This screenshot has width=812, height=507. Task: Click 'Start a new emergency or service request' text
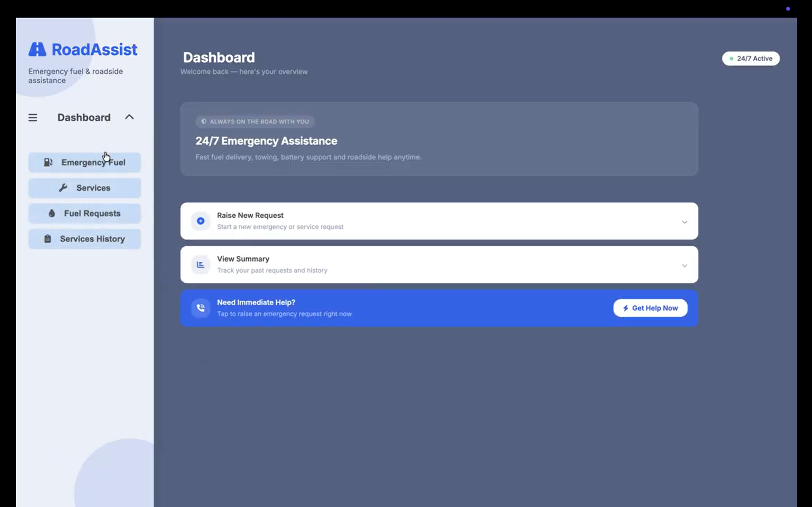(280, 227)
